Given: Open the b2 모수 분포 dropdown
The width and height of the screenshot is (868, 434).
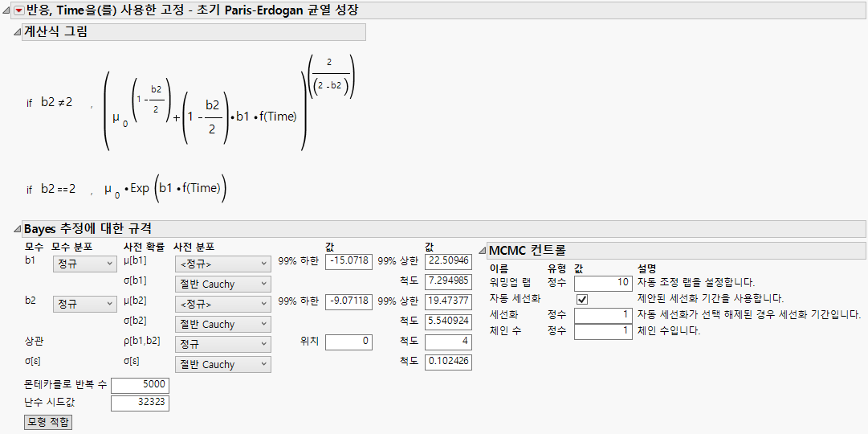Looking at the screenshot, I should (84, 305).
